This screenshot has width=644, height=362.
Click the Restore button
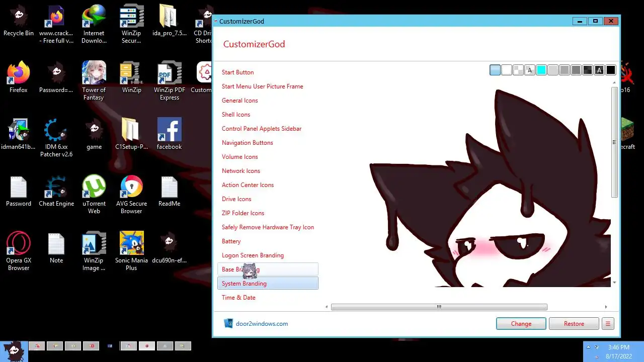574,324
